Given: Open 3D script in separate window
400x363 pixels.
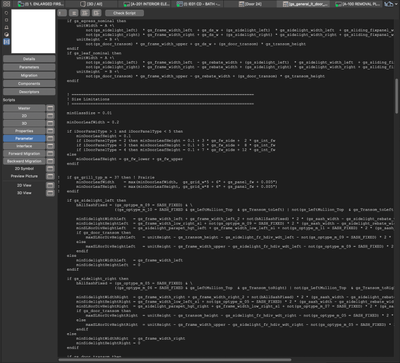Looking at the screenshot, I should click(x=50, y=123).
